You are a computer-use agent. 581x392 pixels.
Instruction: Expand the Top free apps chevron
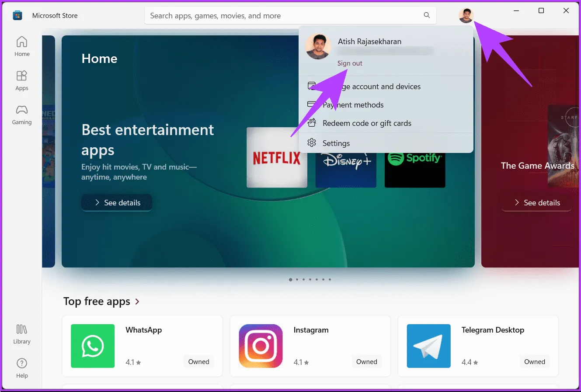click(x=137, y=302)
